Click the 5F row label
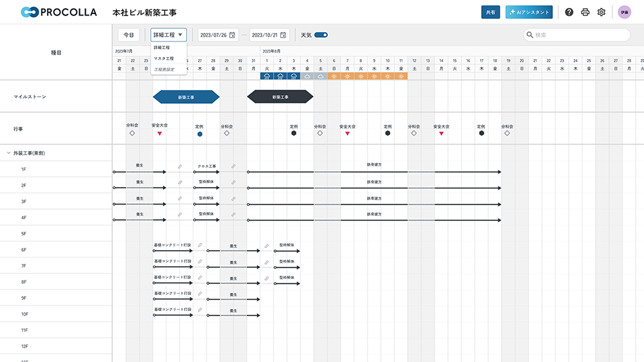 [x=24, y=233]
